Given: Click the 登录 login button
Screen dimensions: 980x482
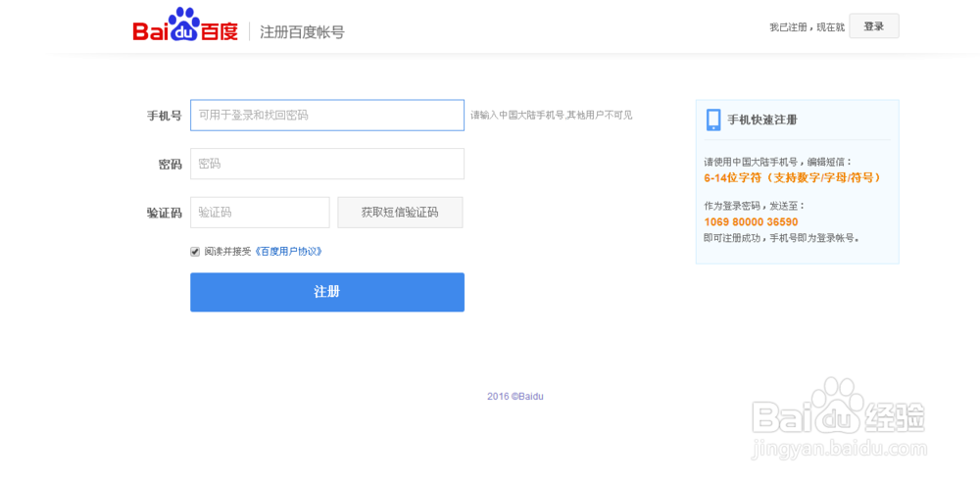Looking at the screenshot, I should pyautogui.click(x=874, y=26).
